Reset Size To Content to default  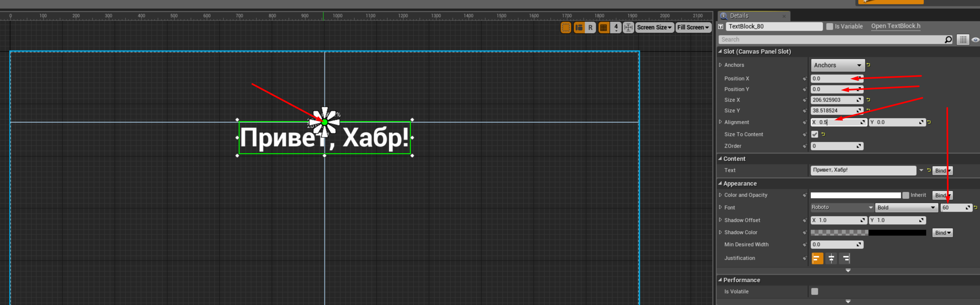coord(823,134)
